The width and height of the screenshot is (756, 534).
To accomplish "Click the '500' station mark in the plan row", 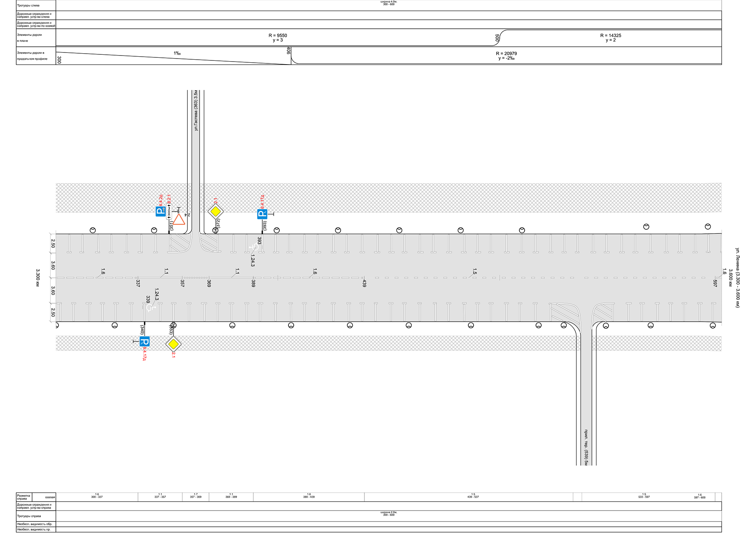I will (x=497, y=38).
